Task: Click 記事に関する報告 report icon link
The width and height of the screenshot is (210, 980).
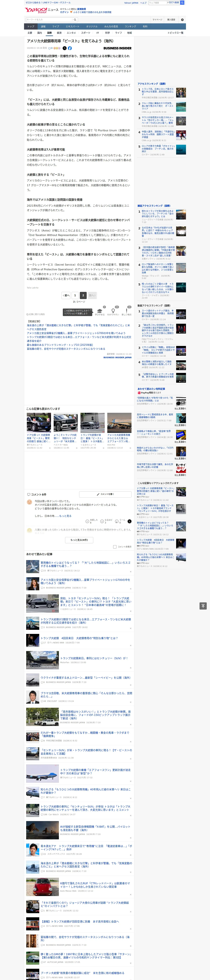Action: pos(35,314)
